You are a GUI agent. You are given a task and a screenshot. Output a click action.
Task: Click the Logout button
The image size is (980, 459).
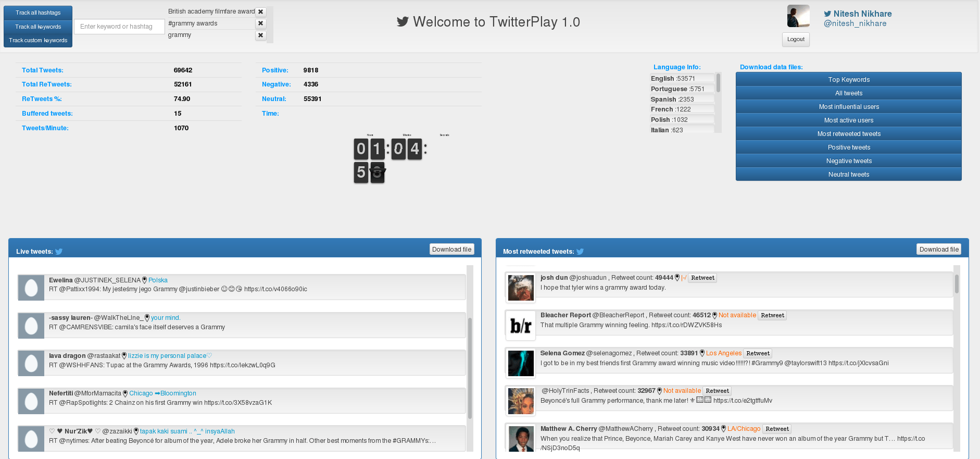pyautogui.click(x=796, y=40)
